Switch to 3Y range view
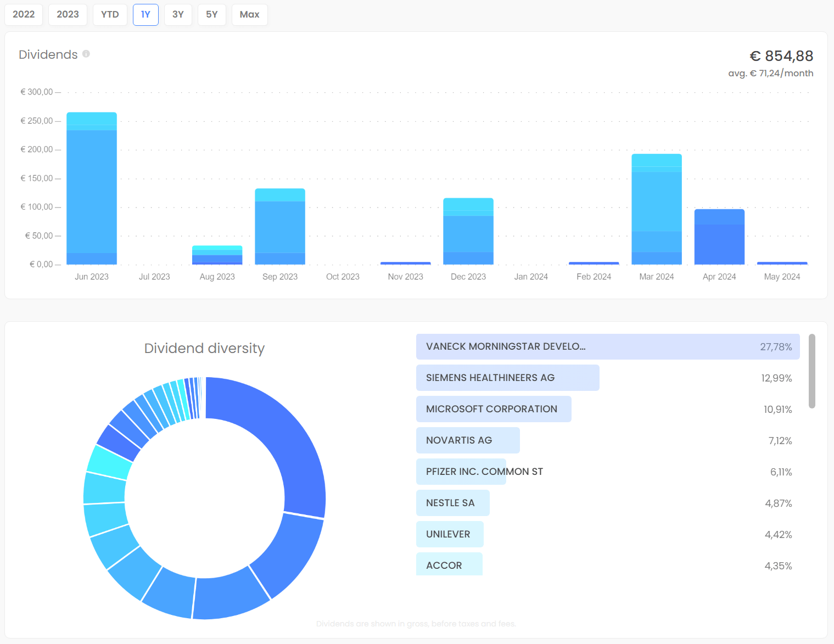This screenshot has width=834, height=644. click(178, 14)
